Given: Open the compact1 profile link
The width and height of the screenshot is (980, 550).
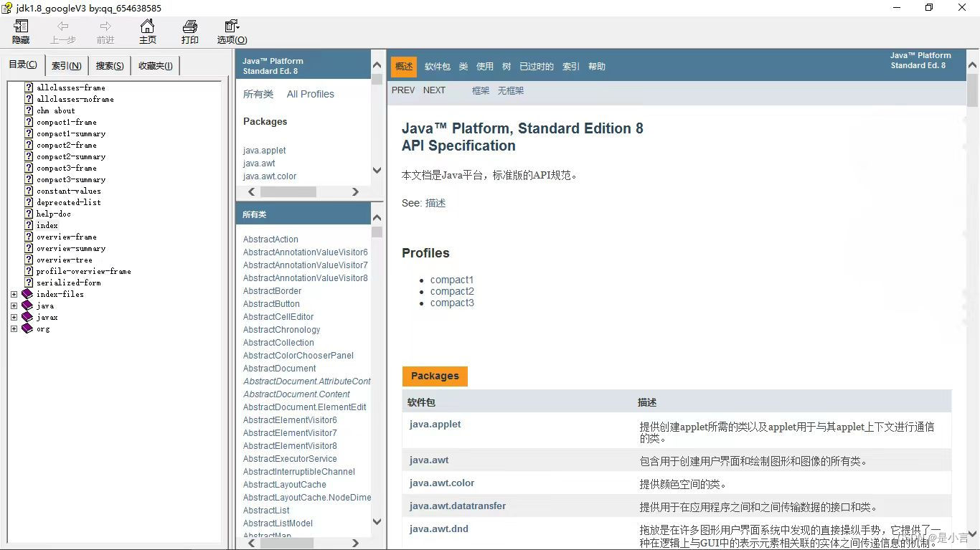Looking at the screenshot, I should [452, 280].
